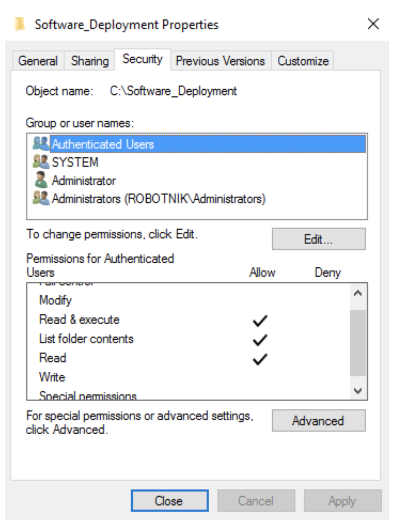
Task: Select the Security tab
Action: point(142,60)
